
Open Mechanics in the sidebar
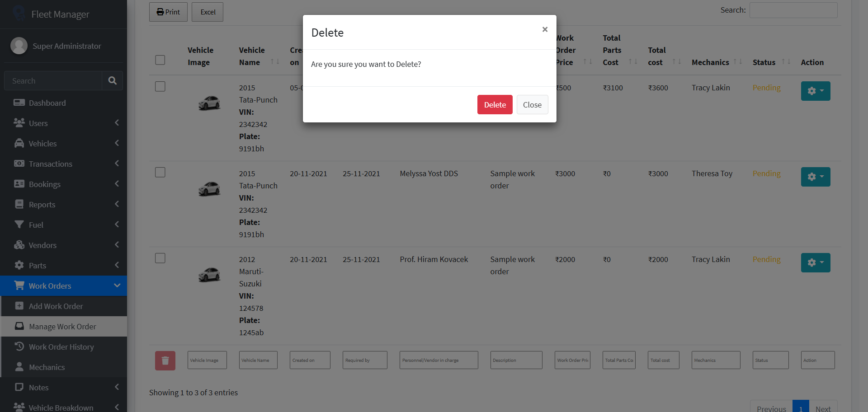(47, 367)
